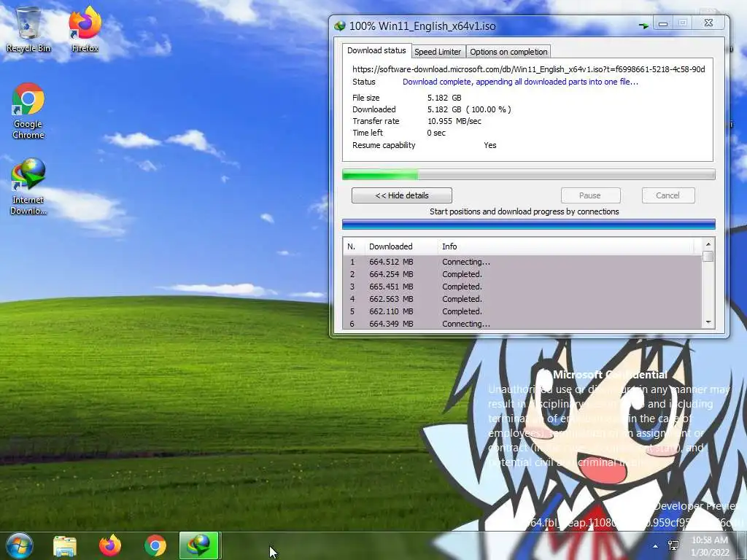This screenshot has height=560, width=747.
Task: Click the green arrow tray icon in title bar
Action: (x=643, y=26)
